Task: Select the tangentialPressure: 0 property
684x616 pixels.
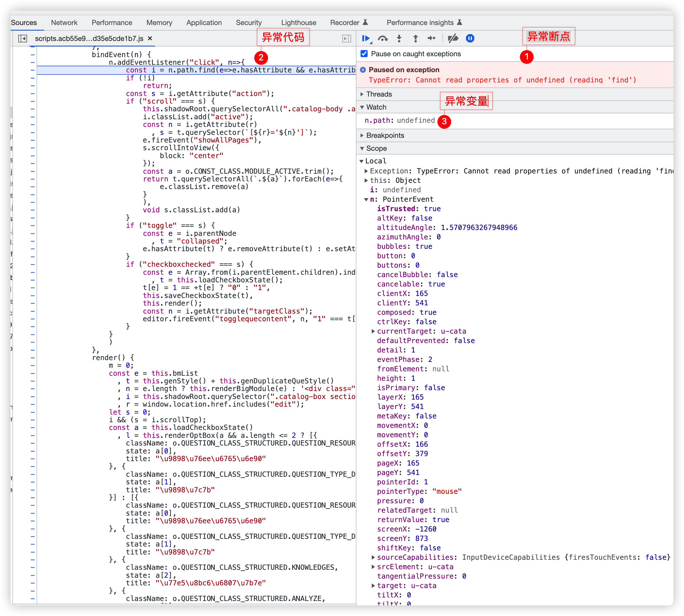Action: (422, 577)
